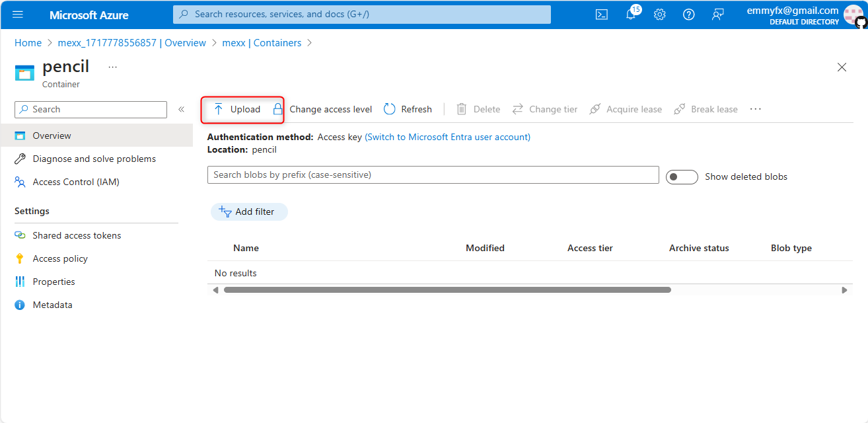868x423 pixels.
Task: Click the Upload button
Action: (x=237, y=109)
